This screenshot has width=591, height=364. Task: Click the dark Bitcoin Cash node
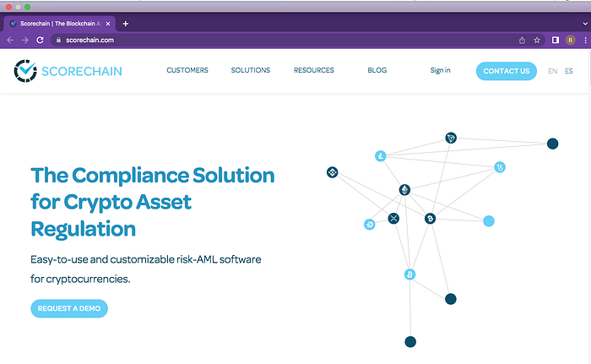point(430,219)
